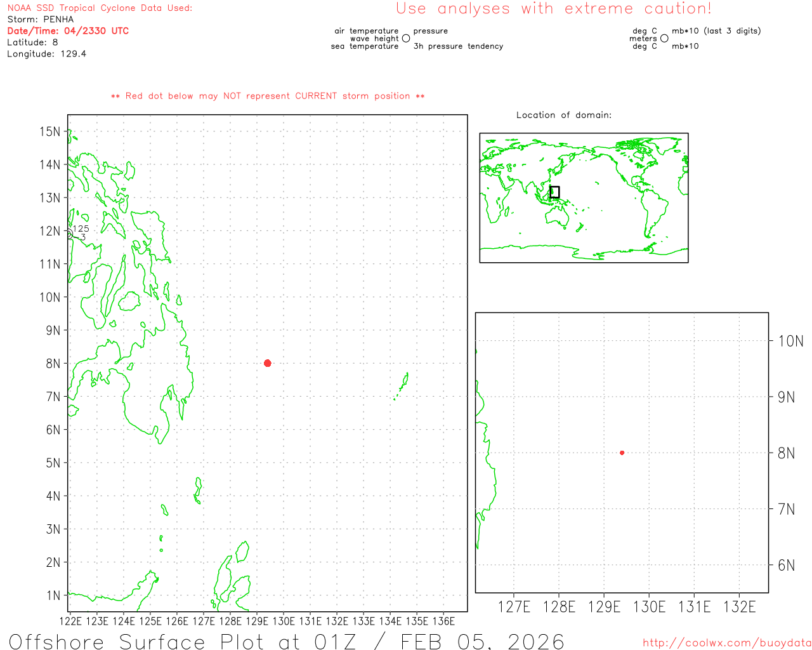Click the 15N latitude label on the main map
Image resolution: width=812 pixels, height=650 pixels.
50,131
